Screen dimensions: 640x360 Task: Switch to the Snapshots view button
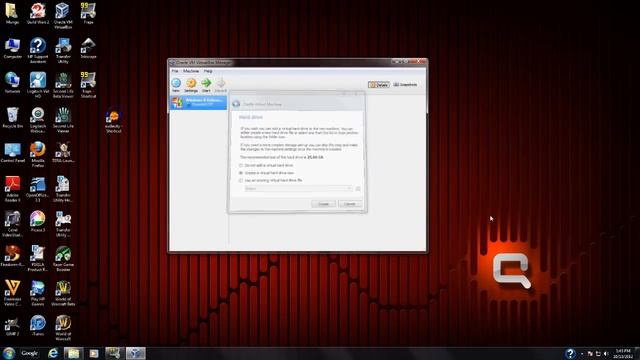(x=405, y=84)
